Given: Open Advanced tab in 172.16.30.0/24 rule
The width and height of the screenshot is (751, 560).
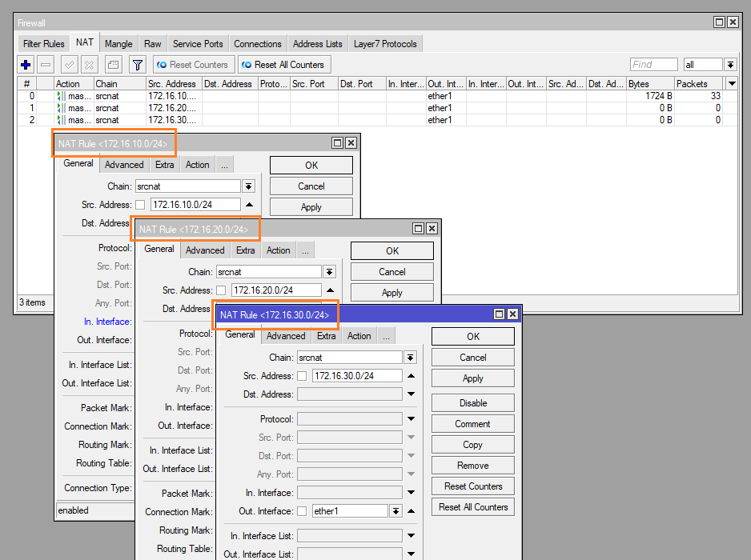Looking at the screenshot, I should point(286,336).
